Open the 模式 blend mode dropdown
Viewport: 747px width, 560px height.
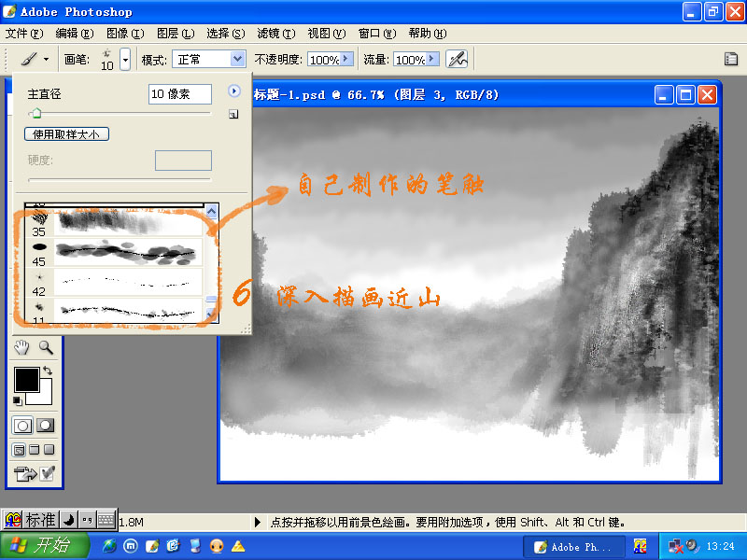click(x=209, y=58)
